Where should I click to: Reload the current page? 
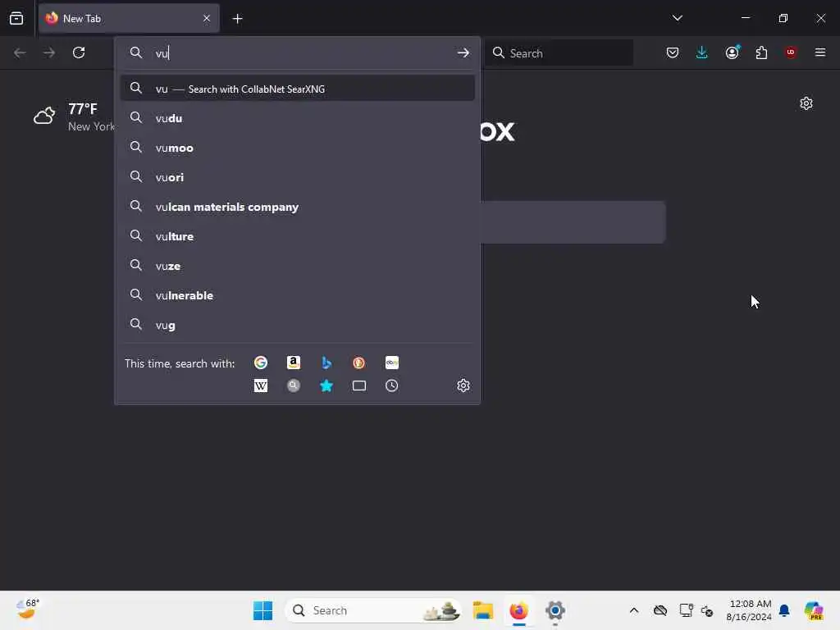[x=79, y=52]
